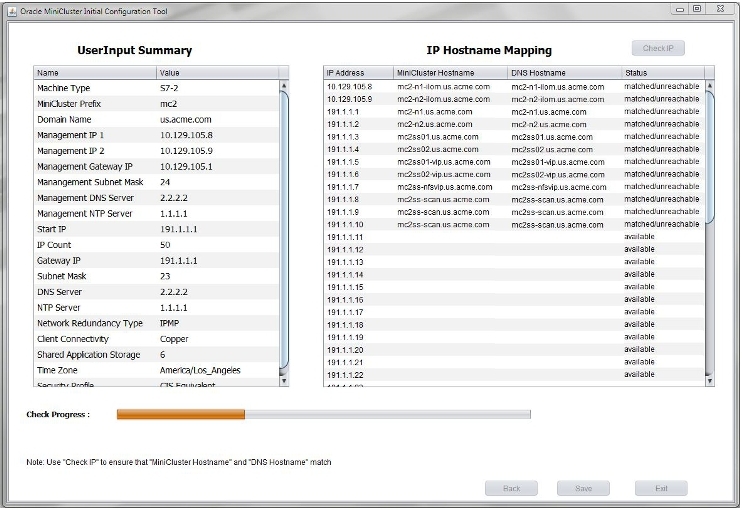Select the Management IP 1 row
742x510 pixels.
point(157,135)
